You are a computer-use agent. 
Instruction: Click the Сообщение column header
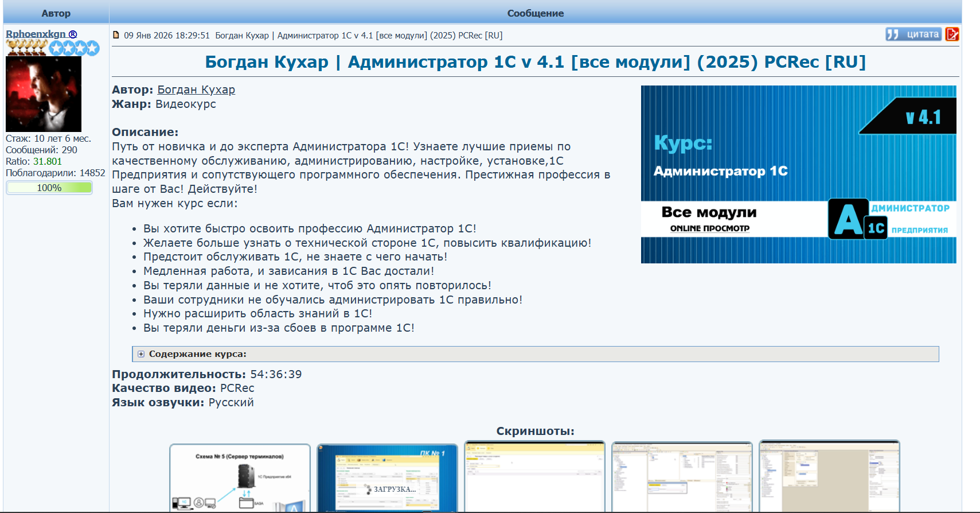point(536,13)
